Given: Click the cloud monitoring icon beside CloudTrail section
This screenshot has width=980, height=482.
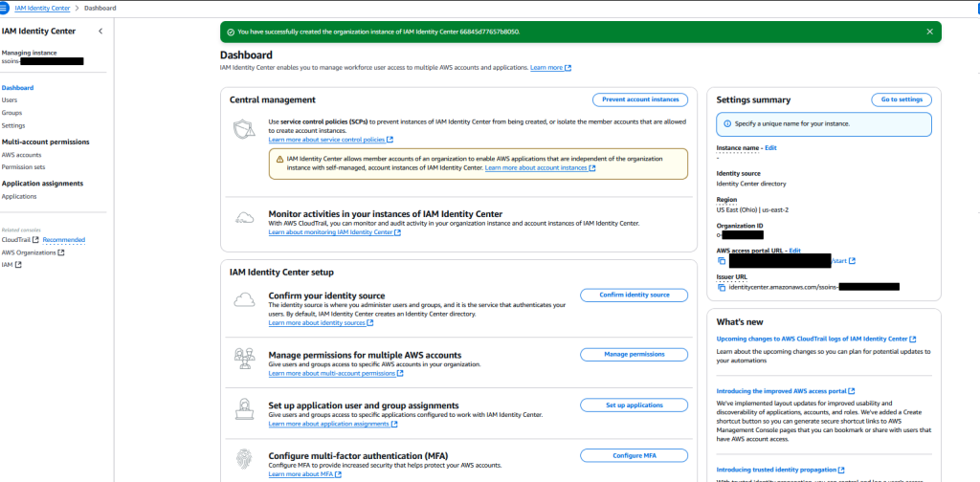Looking at the screenshot, I should (x=244, y=218).
